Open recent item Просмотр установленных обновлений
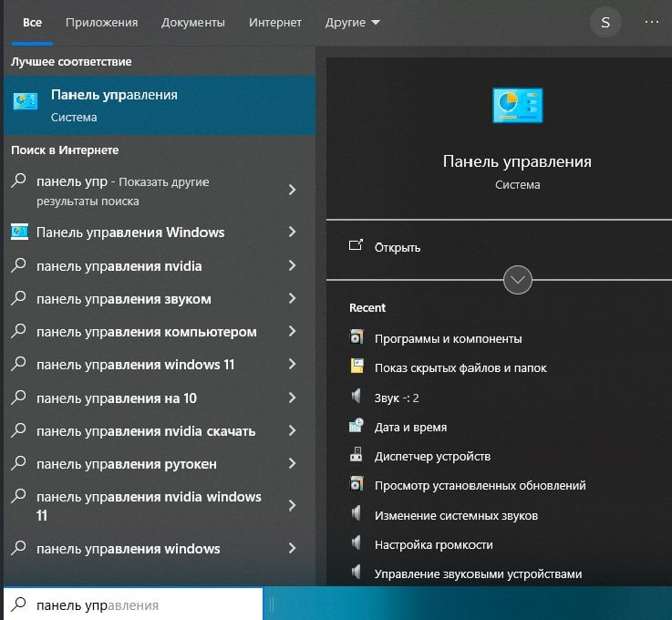This screenshot has height=620, width=672. pos(480,485)
